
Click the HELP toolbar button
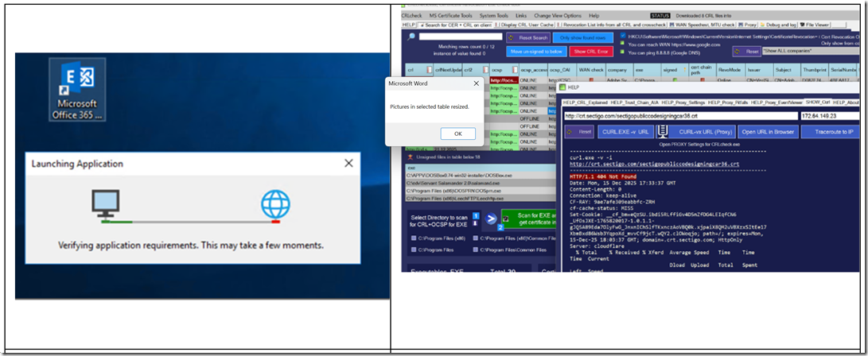[x=408, y=25]
